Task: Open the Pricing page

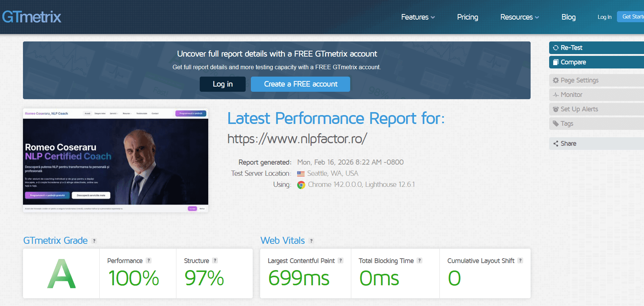Action: pos(468,17)
